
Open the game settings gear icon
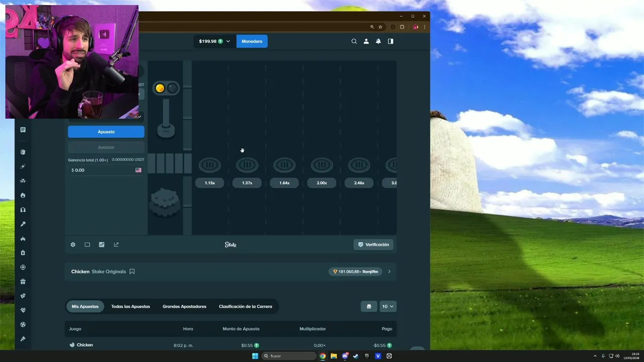click(x=73, y=244)
